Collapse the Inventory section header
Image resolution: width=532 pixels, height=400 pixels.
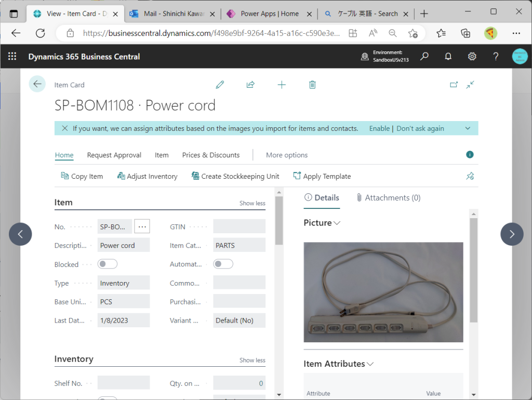(74, 359)
